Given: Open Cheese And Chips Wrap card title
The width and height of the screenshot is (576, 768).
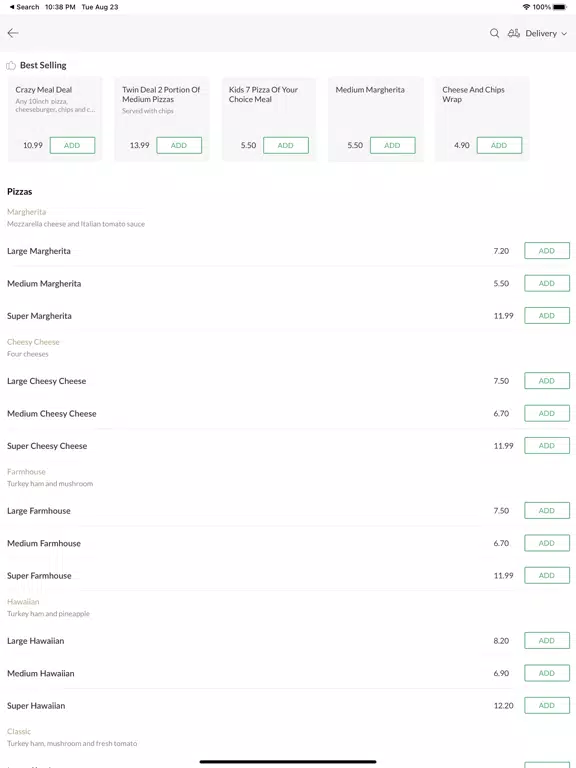Looking at the screenshot, I should 473,94.
